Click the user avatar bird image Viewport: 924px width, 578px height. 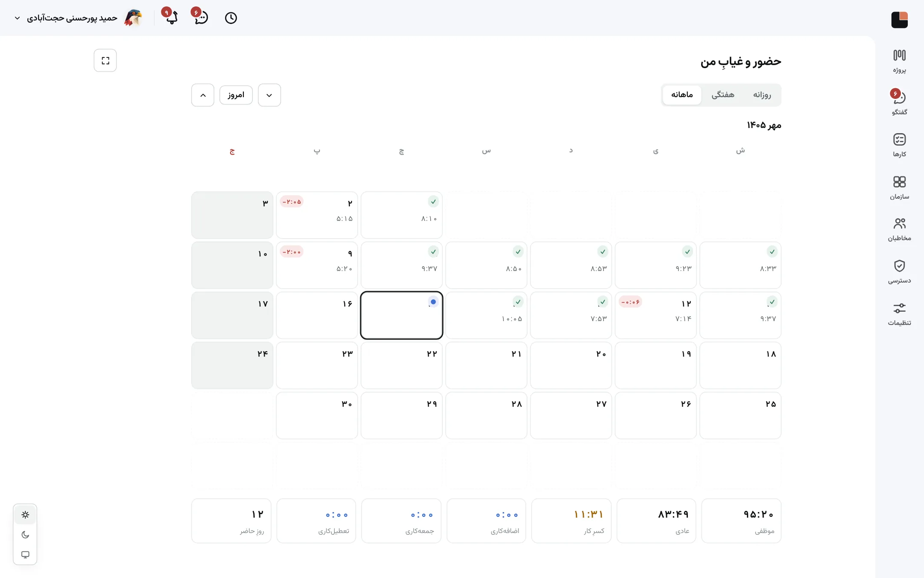(133, 18)
